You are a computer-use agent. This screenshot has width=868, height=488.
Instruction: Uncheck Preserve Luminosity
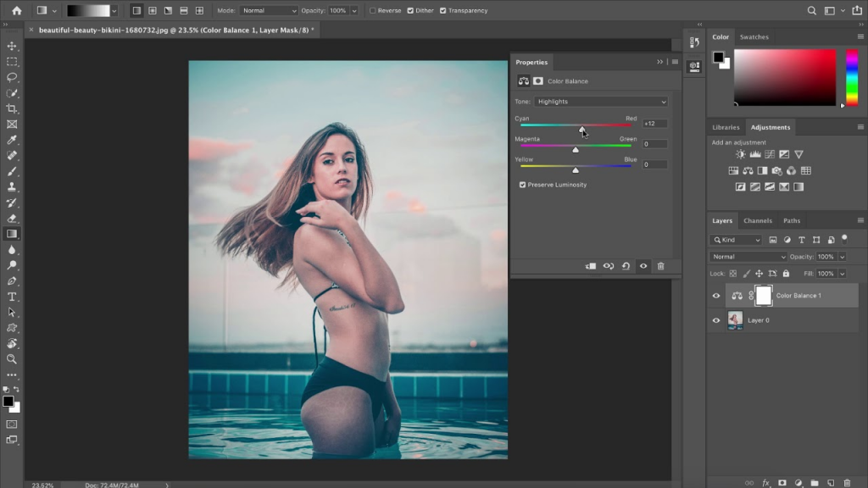point(522,185)
